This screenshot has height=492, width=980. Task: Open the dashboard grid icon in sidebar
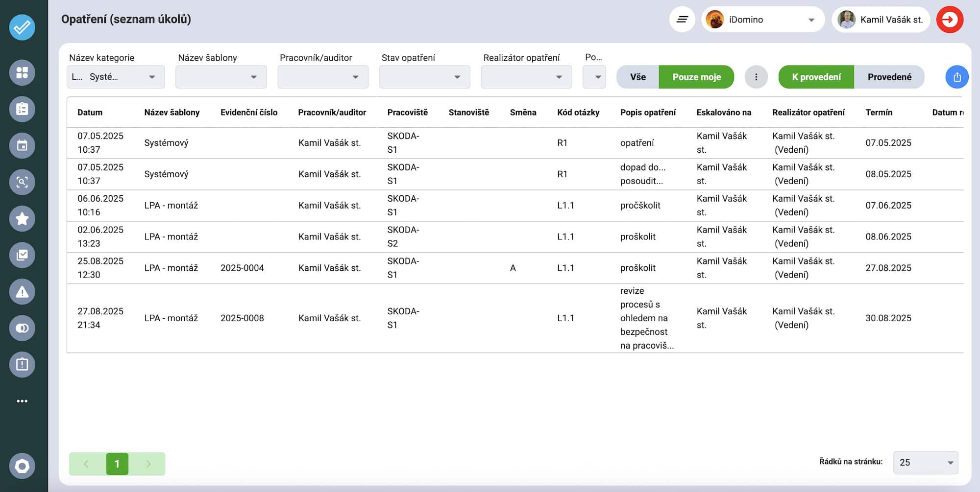click(22, 73)
